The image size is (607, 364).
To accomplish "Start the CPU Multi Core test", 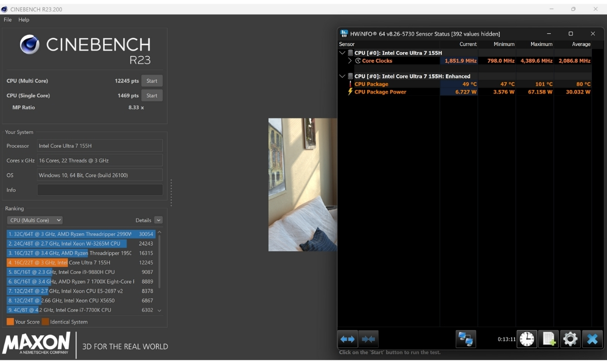I will [x=152, y=81].
